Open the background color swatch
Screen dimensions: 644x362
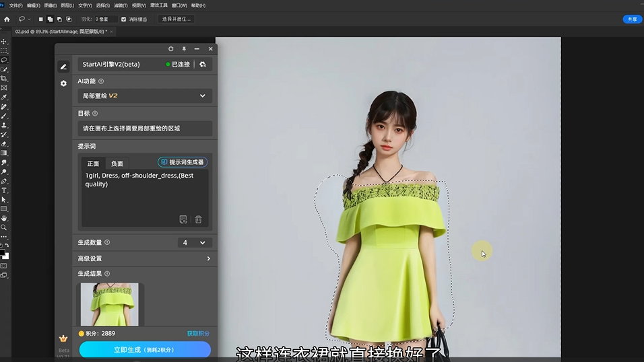pos(6,256)
